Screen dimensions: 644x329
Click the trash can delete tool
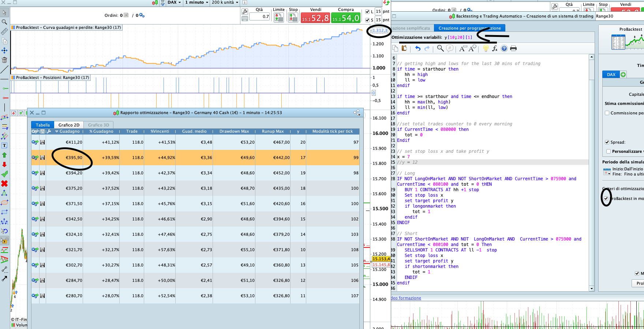(x=4, y=60)
